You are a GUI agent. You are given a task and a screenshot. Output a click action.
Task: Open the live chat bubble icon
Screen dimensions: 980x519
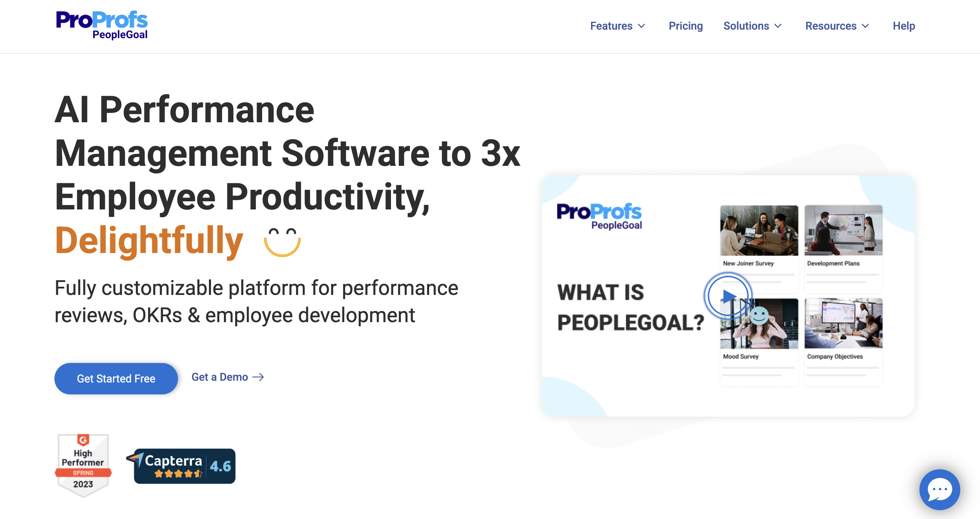click(x=939, y=489)
